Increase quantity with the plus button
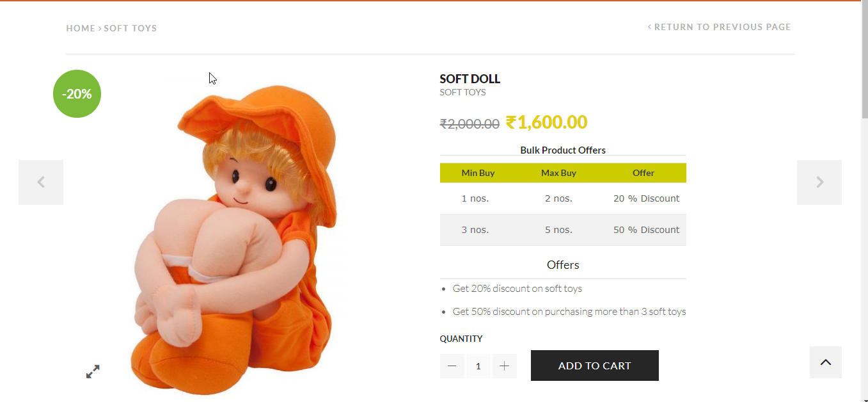Viewport: 868px width, 402px height. (x=504, y=366)
